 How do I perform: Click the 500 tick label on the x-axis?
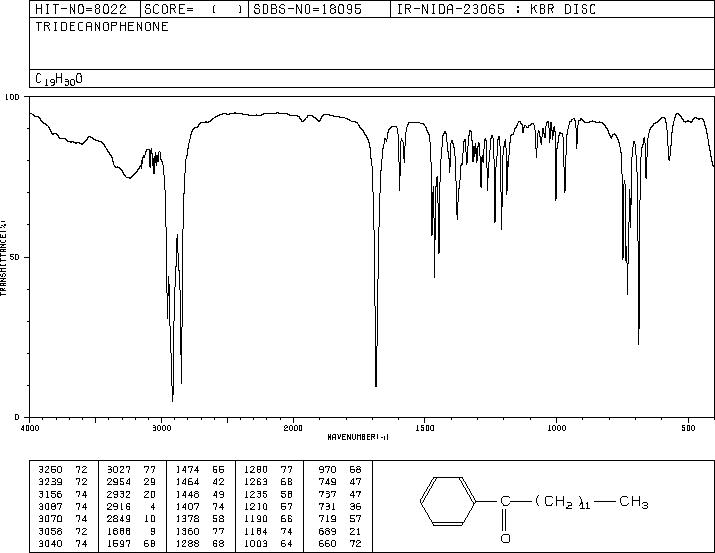coord(689,428)
